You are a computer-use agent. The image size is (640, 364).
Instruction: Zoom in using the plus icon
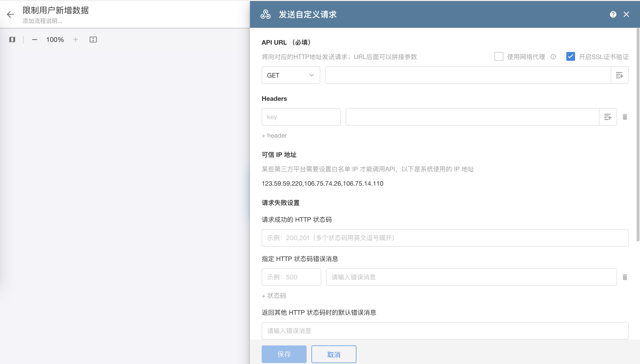tap(75, 40)
